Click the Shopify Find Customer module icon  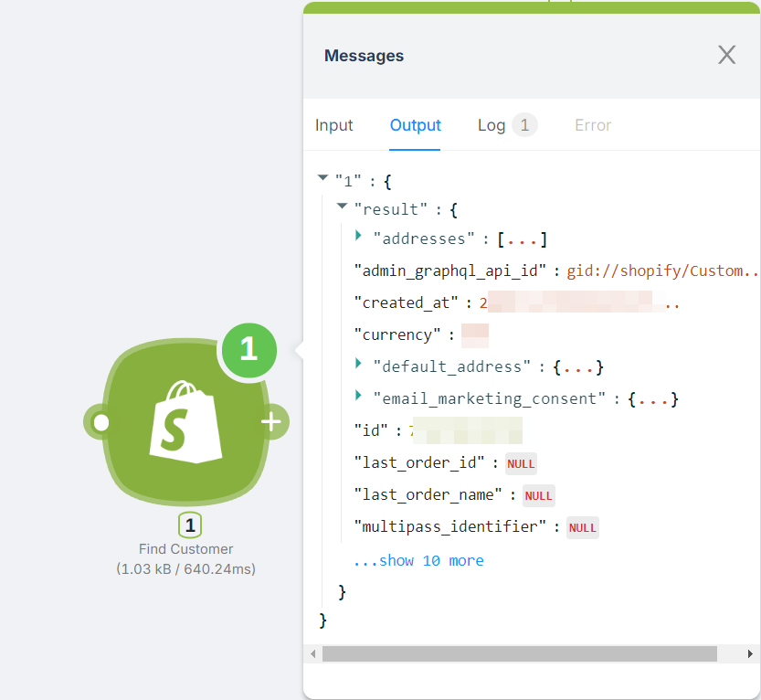(185, 422)
